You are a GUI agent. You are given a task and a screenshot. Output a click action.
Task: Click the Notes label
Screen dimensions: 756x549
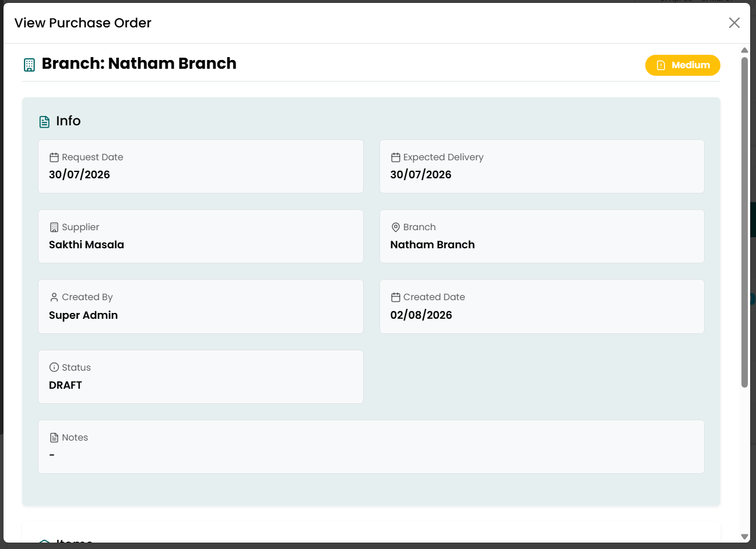point(75,438)
